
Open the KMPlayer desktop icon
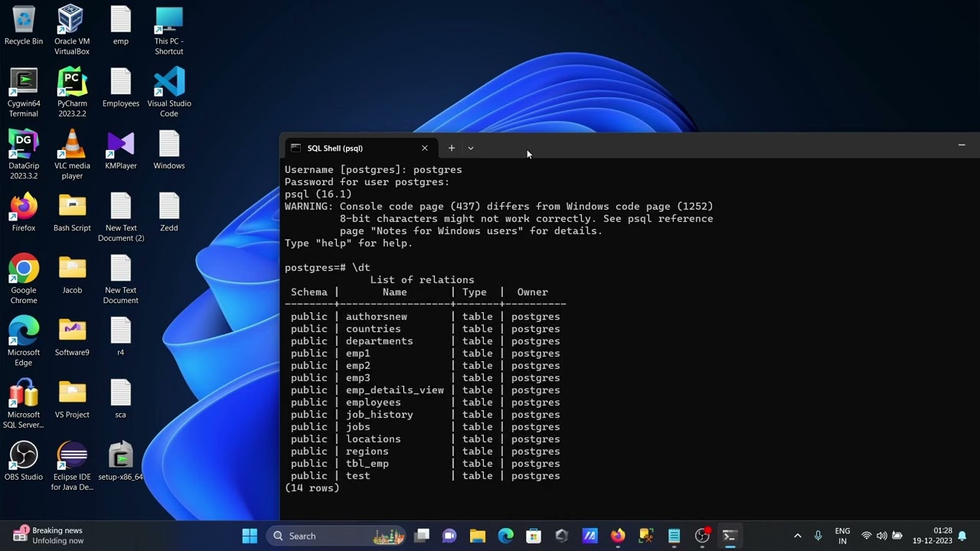coord(121,150)
